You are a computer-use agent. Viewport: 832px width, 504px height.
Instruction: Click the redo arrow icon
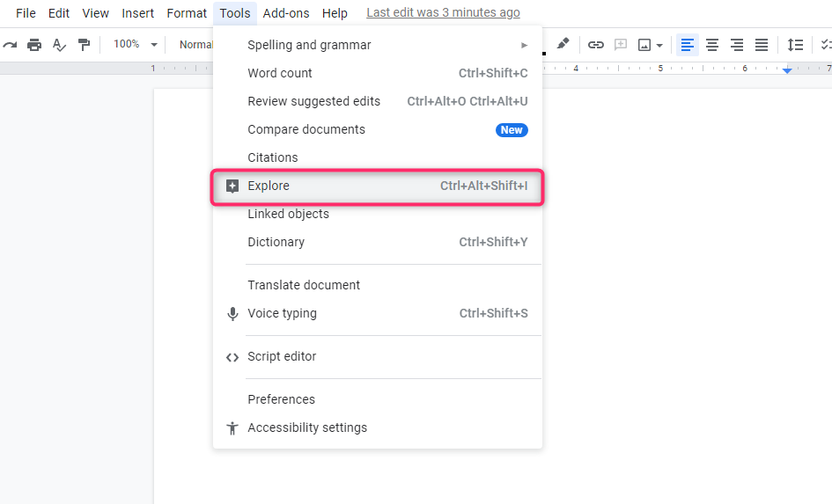pyautogui.click(x=10, y=45)
